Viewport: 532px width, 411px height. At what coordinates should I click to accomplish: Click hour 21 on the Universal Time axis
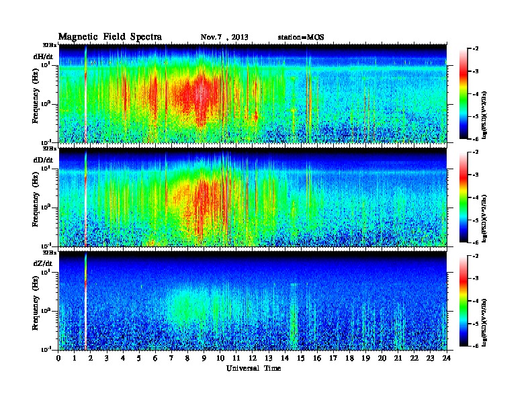[x=398, y=359]
